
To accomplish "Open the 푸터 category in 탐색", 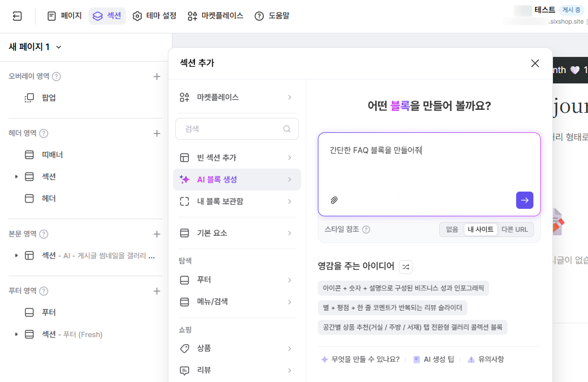I will pyautogui.click(x=237, y=280).
